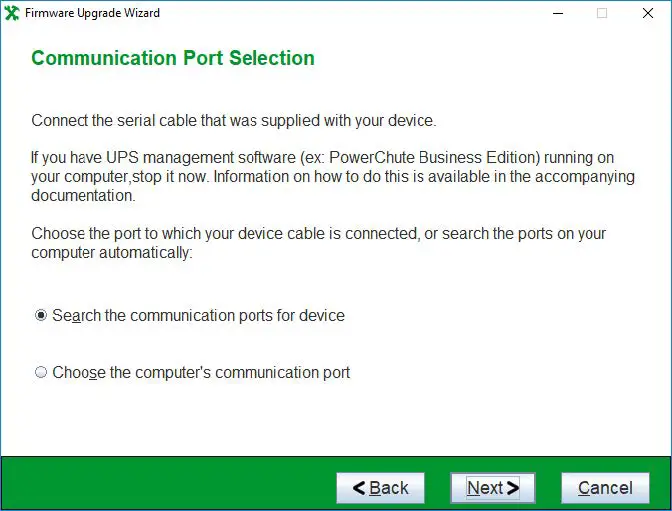Proceed with the Next button

pos(493,488)
